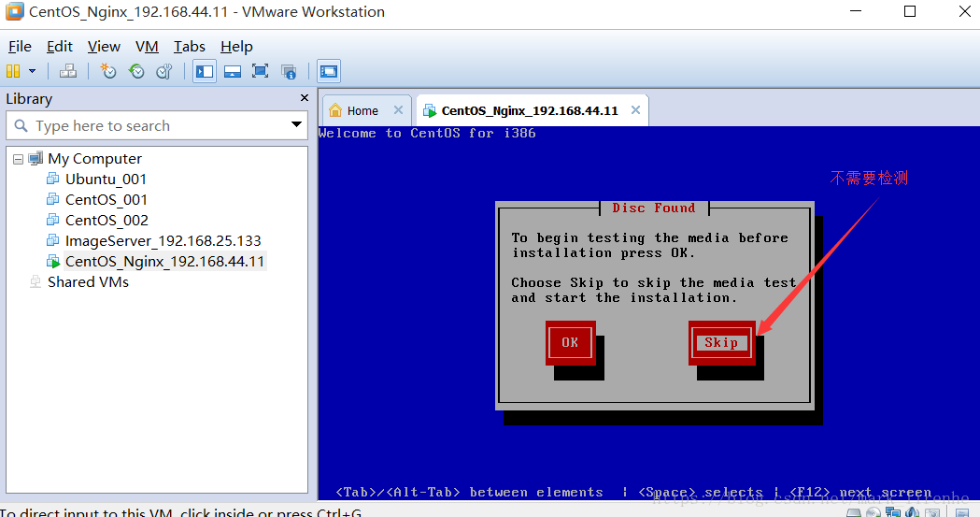This screenshot has width=980, height=517.
Task: Click the CentOS_002 VM icon
Action: click(53, 220)
